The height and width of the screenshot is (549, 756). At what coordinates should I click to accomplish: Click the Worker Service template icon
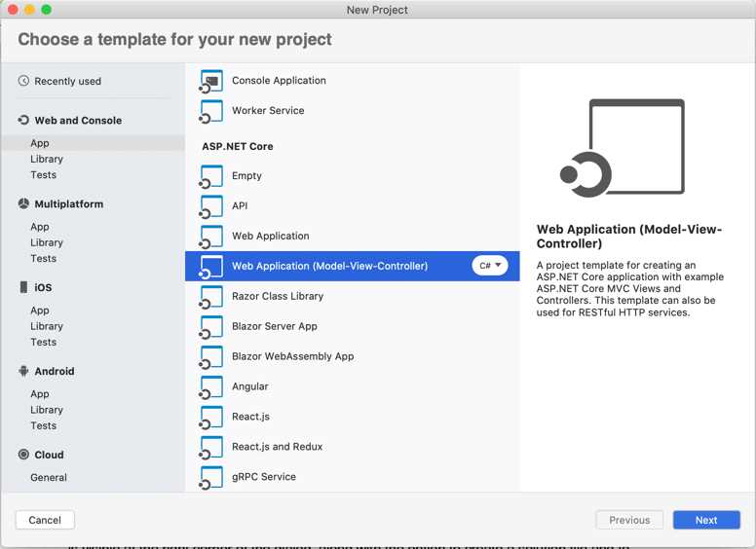point(211,111)
